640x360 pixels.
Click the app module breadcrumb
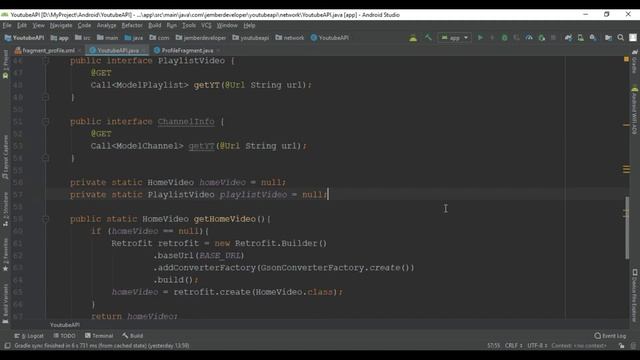pyautogui.click(x=60, y=38)
